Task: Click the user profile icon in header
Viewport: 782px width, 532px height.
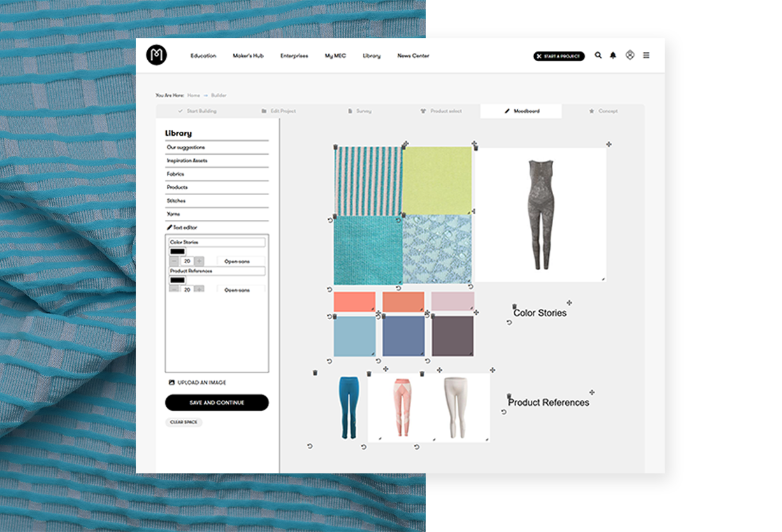Action: [x=630, y=55]
